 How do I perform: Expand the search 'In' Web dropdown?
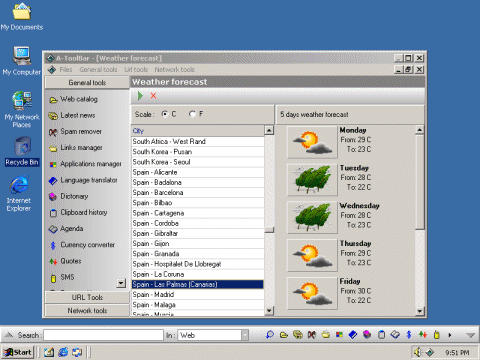point(245,335)
